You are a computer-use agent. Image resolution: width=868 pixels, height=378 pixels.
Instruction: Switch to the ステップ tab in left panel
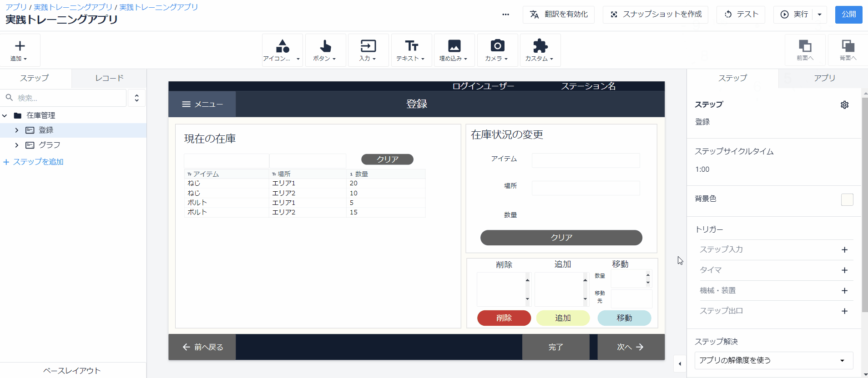(x=34, y=78)
